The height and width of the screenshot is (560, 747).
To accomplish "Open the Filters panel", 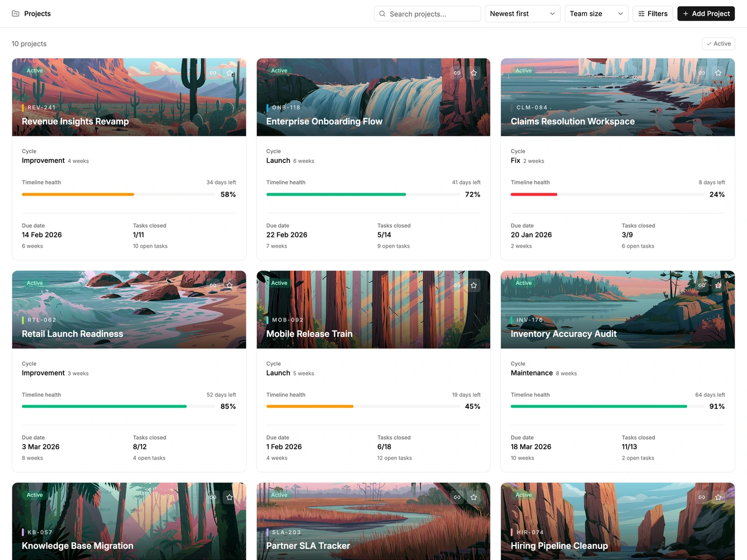I will point(653,13).
